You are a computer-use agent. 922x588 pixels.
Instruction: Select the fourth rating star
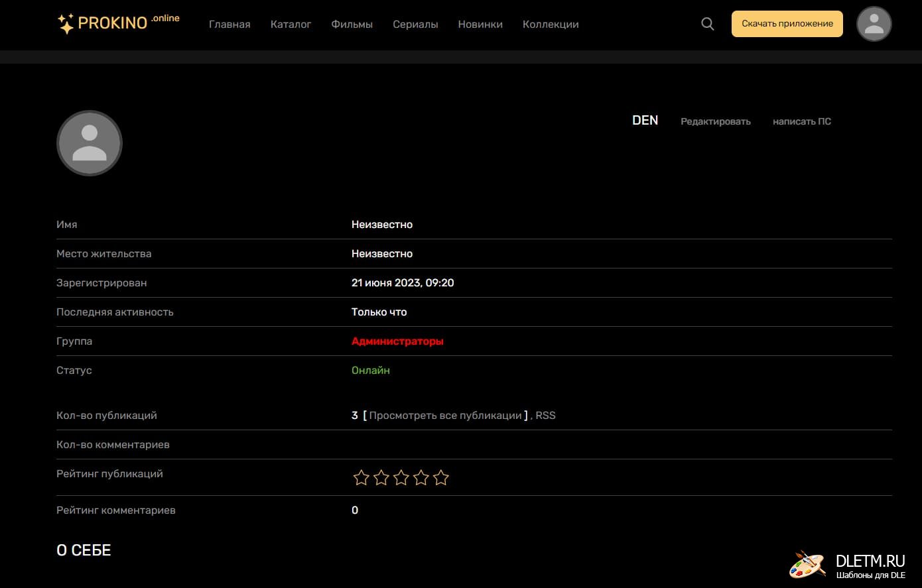(421, 478)
